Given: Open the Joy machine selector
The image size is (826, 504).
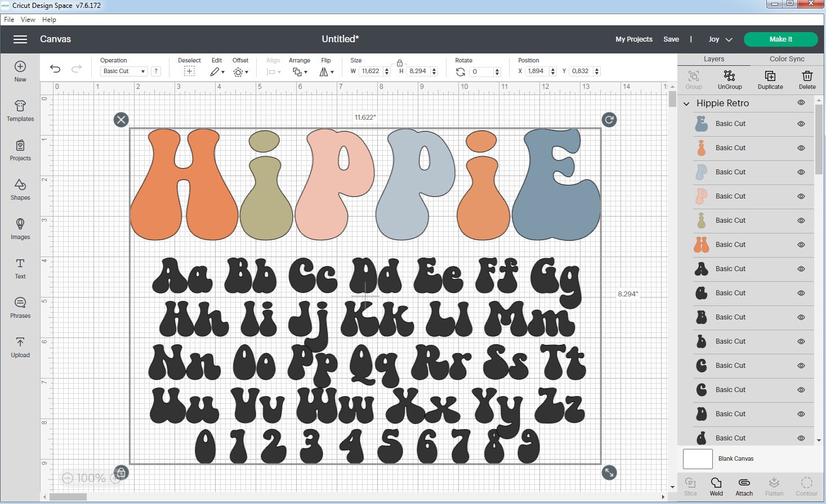Looking at the screenshot, I should [x=721, y=39].
